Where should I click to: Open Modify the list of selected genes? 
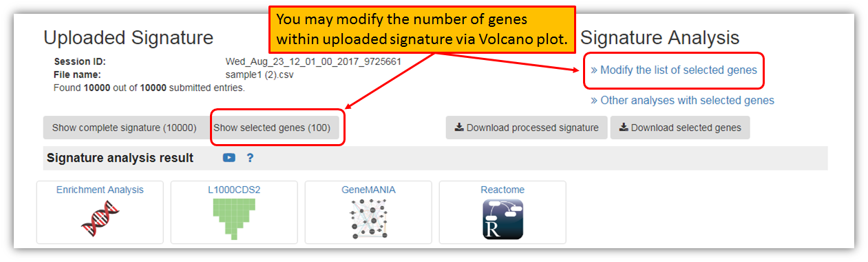tap(674, 70)
